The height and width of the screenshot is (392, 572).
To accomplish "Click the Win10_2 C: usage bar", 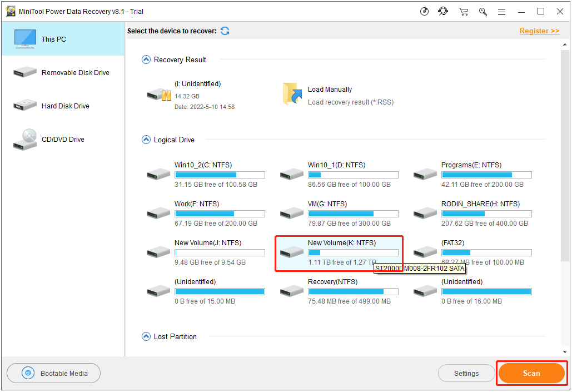I will point(220,175).
